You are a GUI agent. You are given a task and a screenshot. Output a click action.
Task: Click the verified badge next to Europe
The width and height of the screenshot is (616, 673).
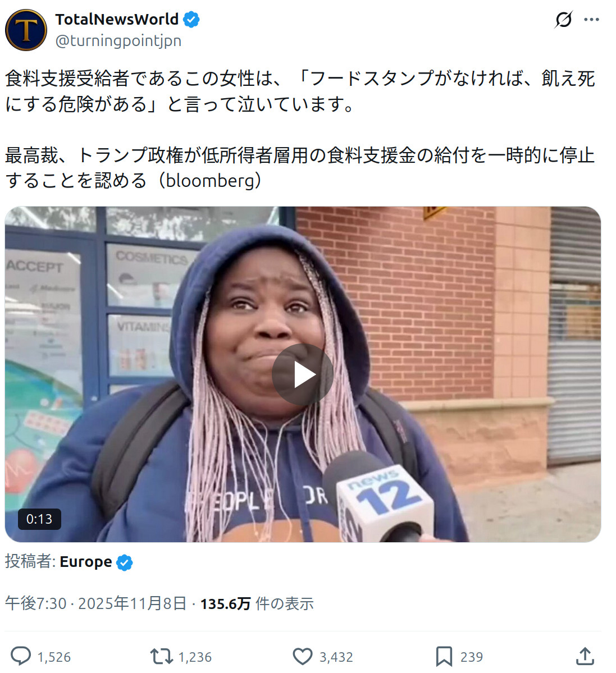click(x=125, y=562)
